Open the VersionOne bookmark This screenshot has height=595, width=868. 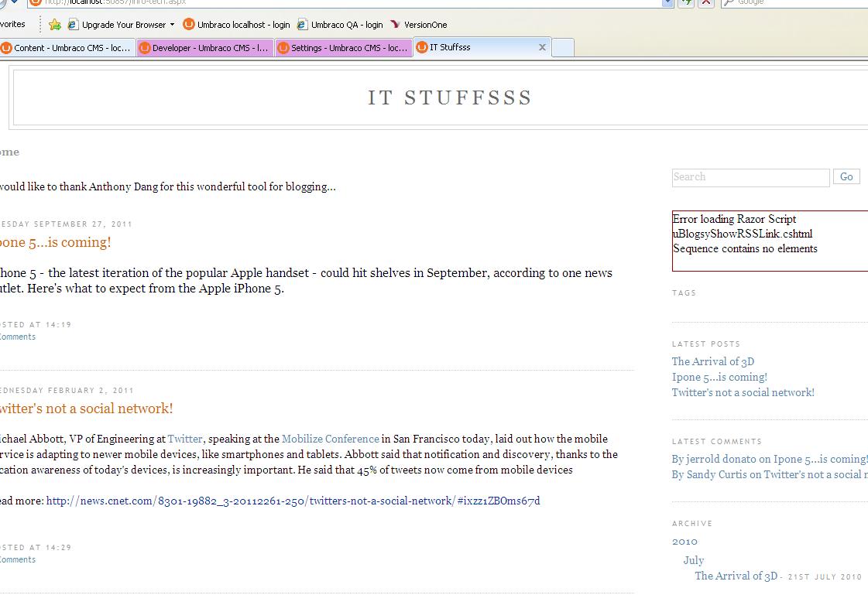(418, 24)
